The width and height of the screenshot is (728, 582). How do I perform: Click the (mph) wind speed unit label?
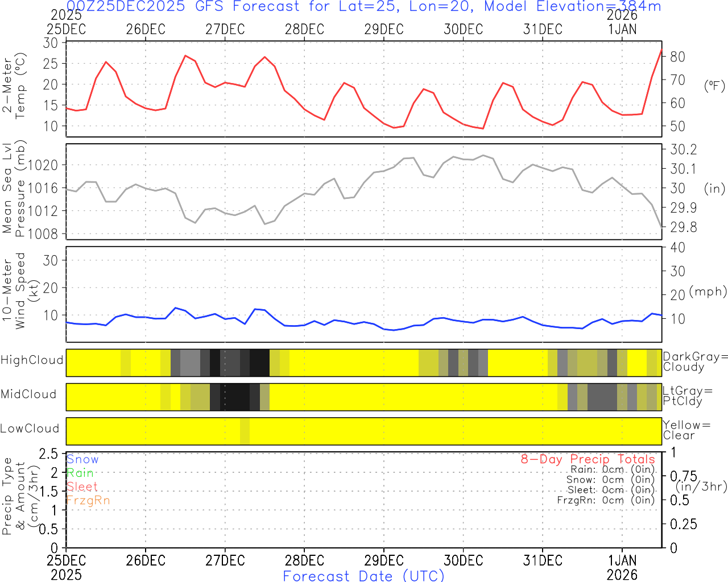[x=708, y=292]
